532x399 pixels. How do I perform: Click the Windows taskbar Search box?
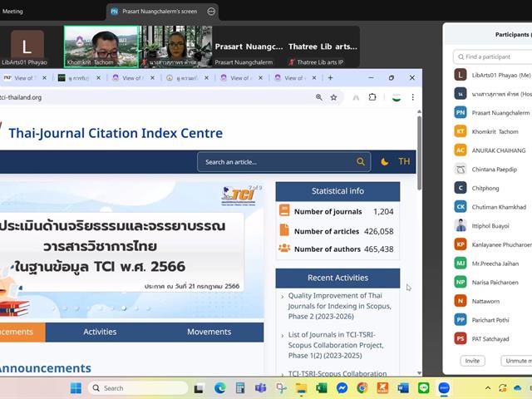coord(138,388)
